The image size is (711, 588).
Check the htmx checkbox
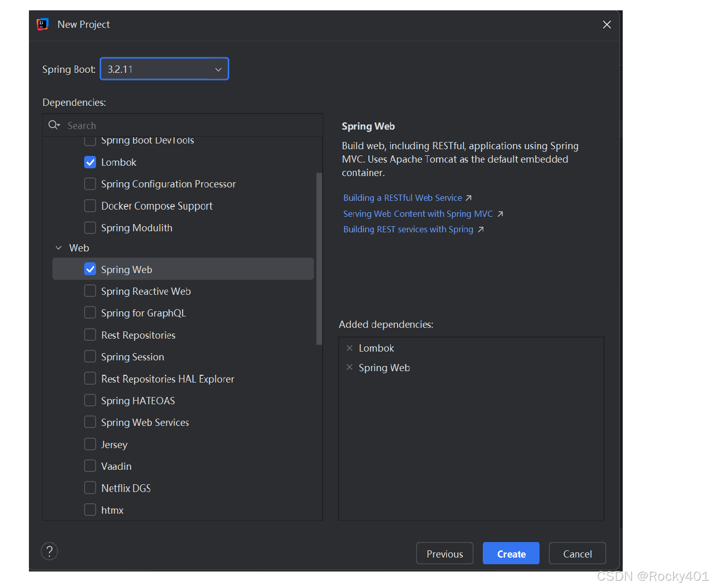90,510
